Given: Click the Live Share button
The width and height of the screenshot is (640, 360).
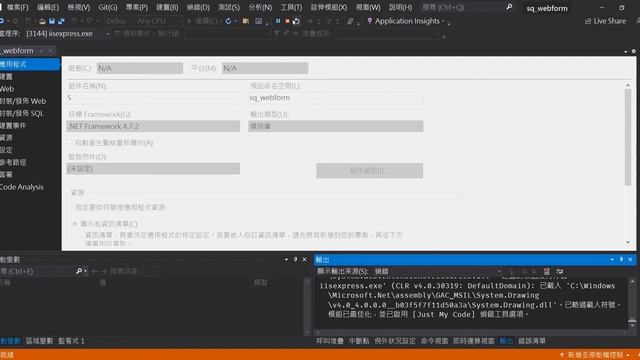Looking at the screenshot, I should (x=605, y=21).
